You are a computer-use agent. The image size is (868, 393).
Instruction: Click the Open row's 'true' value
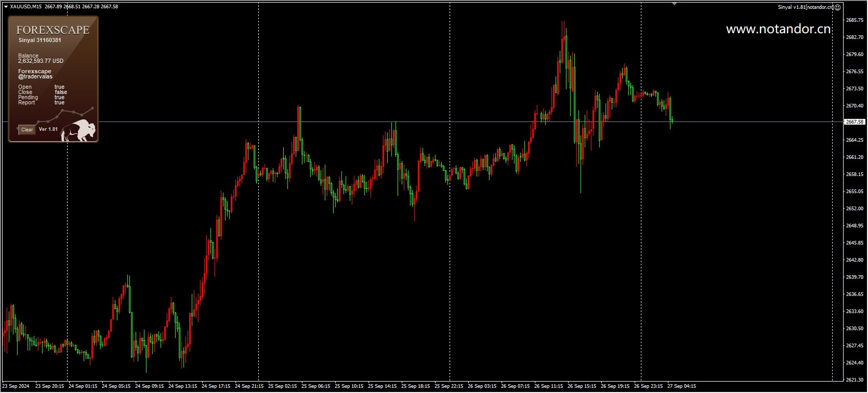point(59,87)
